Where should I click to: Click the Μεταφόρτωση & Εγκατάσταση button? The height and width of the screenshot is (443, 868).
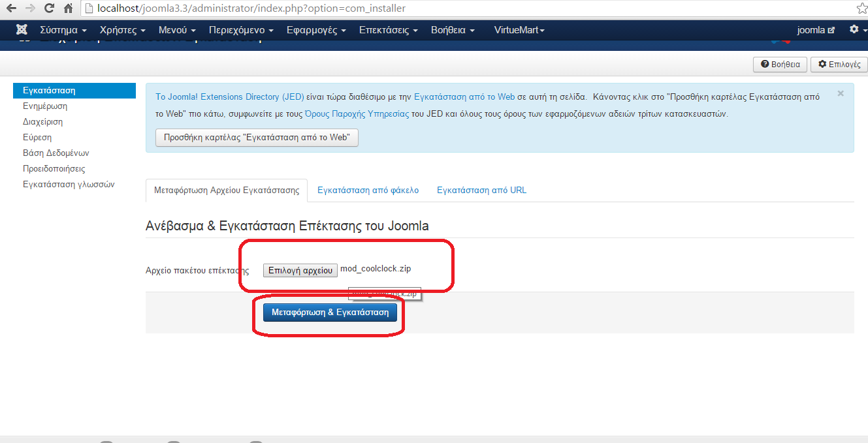330,313
